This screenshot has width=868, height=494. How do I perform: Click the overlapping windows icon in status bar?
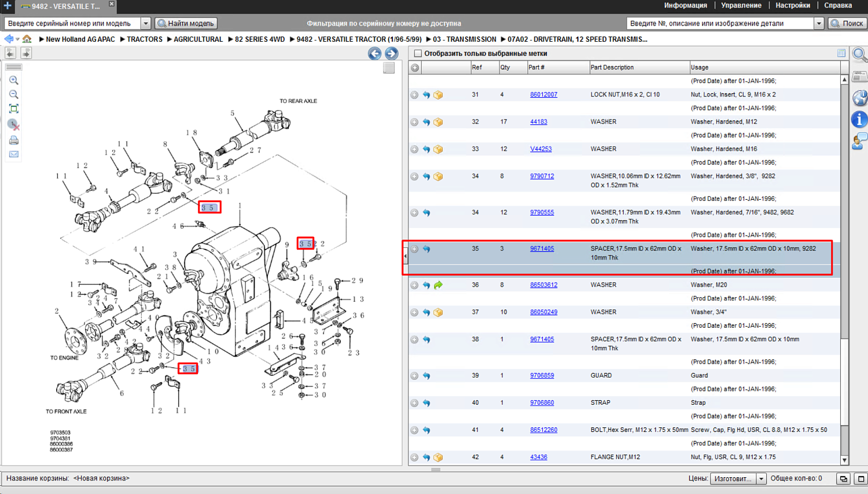click(x=844, y=479)
